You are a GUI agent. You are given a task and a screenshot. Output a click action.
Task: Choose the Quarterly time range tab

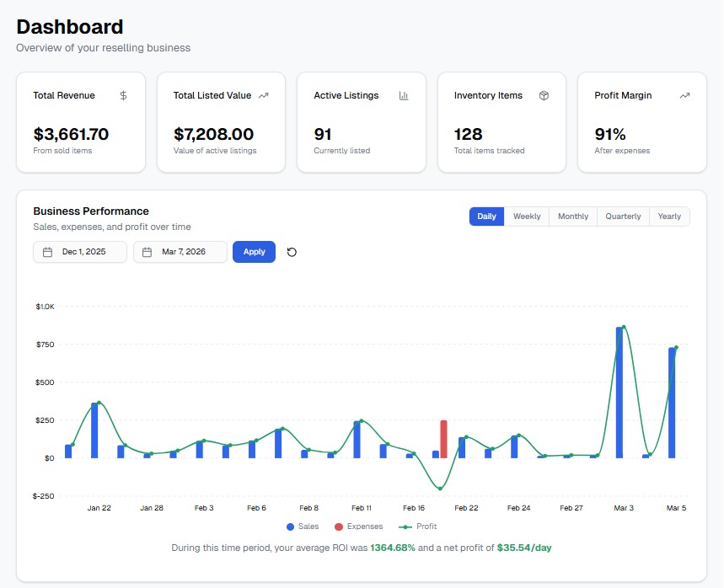(623, 216)
